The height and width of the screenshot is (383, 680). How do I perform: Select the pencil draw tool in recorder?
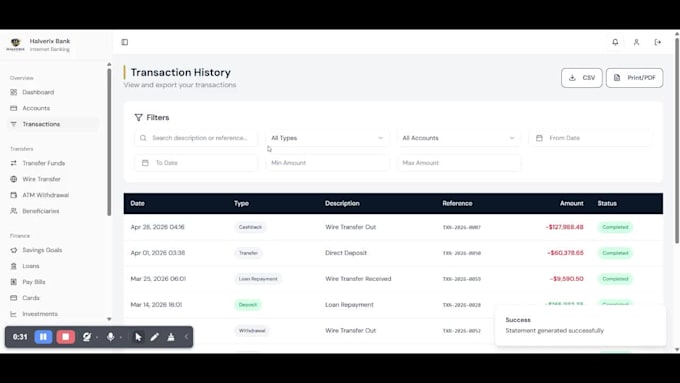pos(154,337)
